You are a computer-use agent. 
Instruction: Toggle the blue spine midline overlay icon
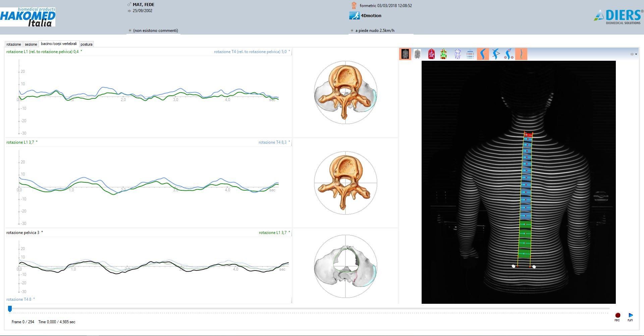pyautogui.click(x=483, y=54)
